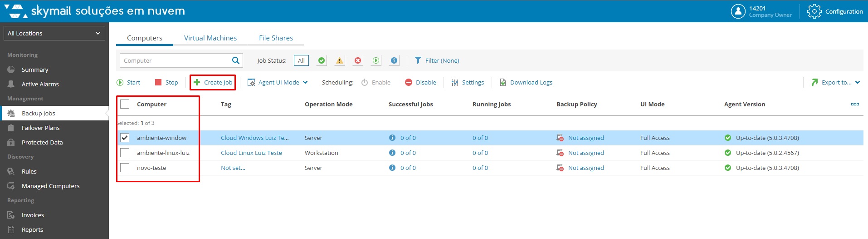This screenshot has height=239, width=868.
Task: Switch to the Virtual Machines tab
Action: pos(210,38)
